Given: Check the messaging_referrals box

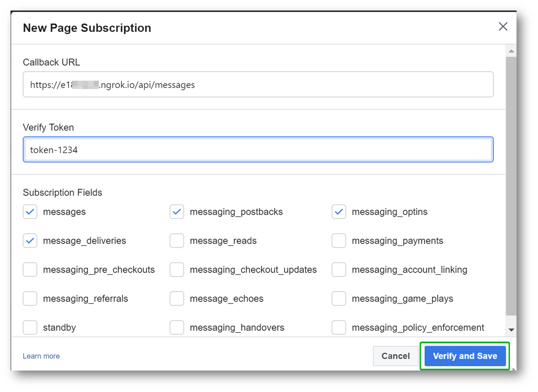Looking at the screenshot, I should tap(30, 299).
